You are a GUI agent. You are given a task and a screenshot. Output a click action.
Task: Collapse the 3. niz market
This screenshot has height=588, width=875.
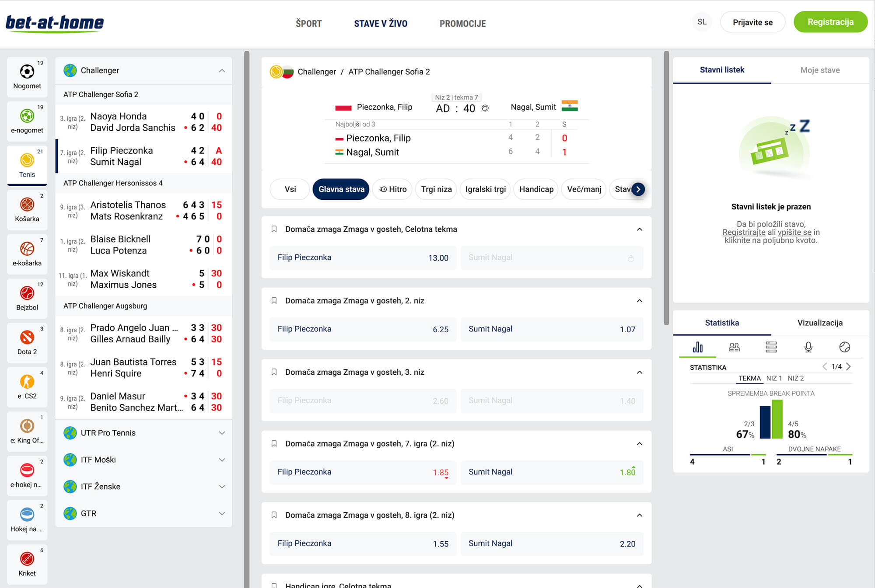(x=640, y=372)
